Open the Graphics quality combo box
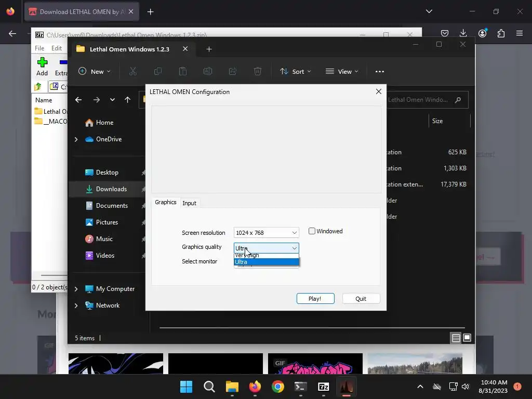 click(x=267, y=248)
